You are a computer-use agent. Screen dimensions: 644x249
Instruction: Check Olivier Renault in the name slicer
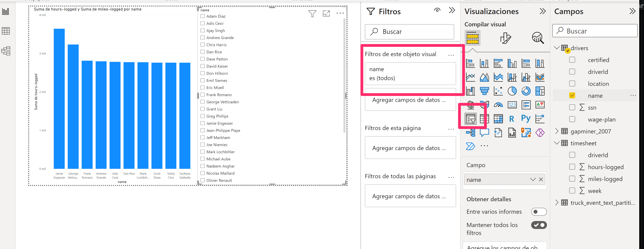coord(203,180)
